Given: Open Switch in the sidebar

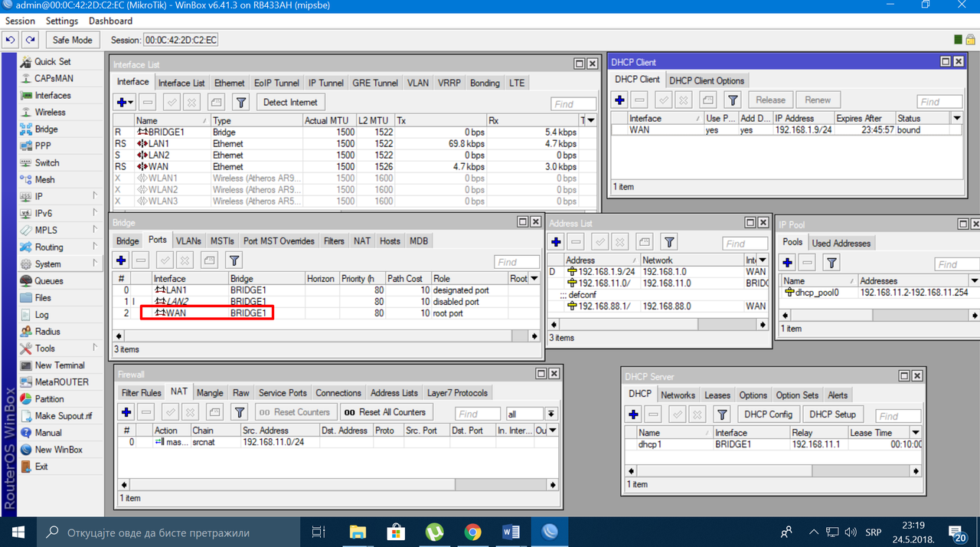Looking at the screenshot, I should (x=47, y=162).
